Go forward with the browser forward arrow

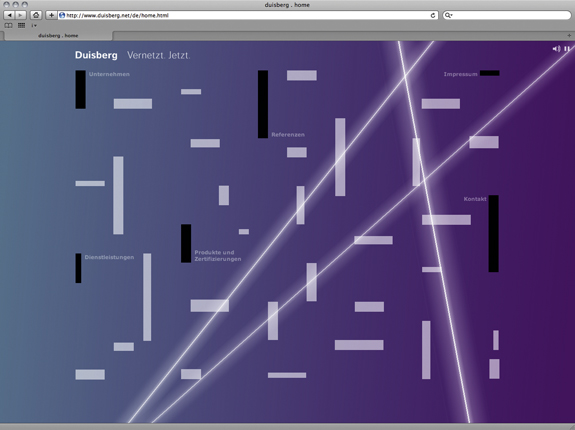point(21,15)
